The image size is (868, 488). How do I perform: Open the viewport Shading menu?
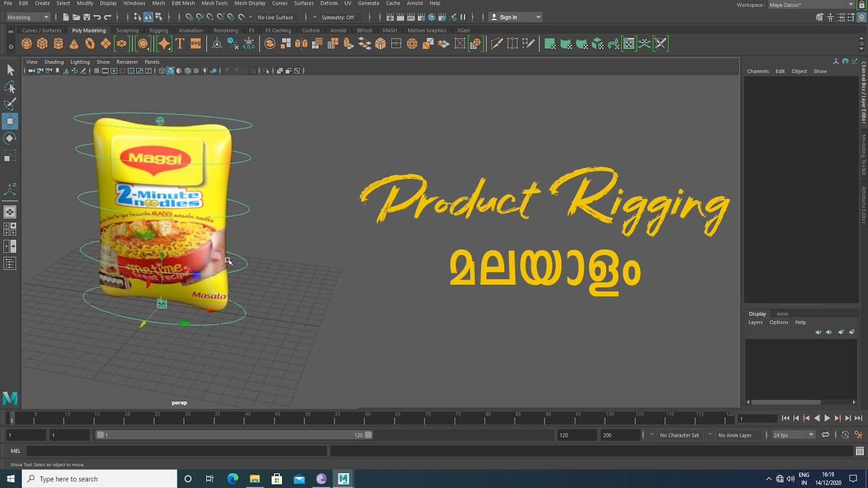pos(54,62)
